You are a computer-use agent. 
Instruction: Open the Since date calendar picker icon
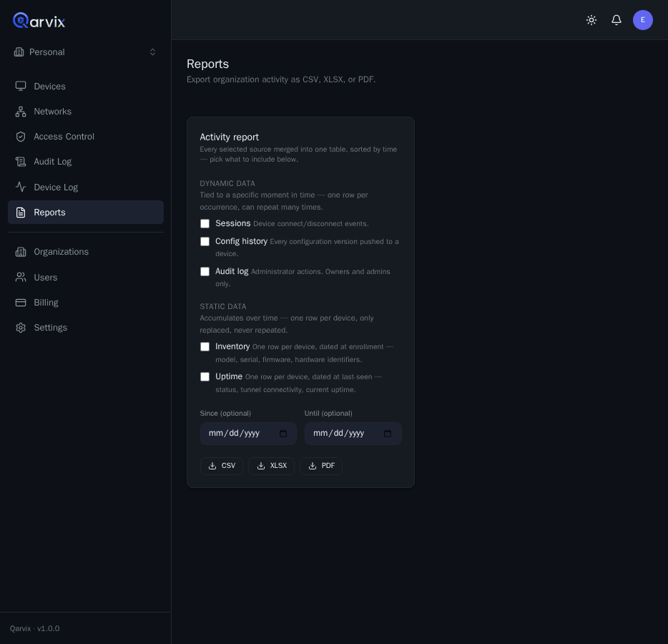pyautogui.click(x=283, y=434)
